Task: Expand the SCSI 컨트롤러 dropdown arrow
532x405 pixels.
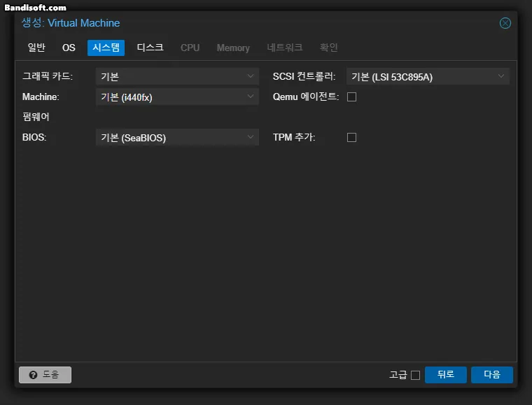Action: click(x=501, y=76)
